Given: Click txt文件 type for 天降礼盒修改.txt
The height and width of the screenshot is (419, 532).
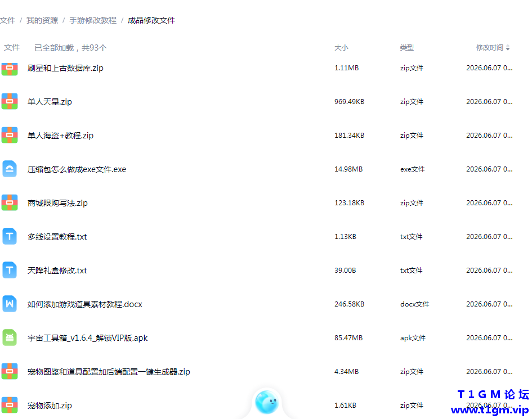Looking at the screenshot, I should click(x=411, y=270).
